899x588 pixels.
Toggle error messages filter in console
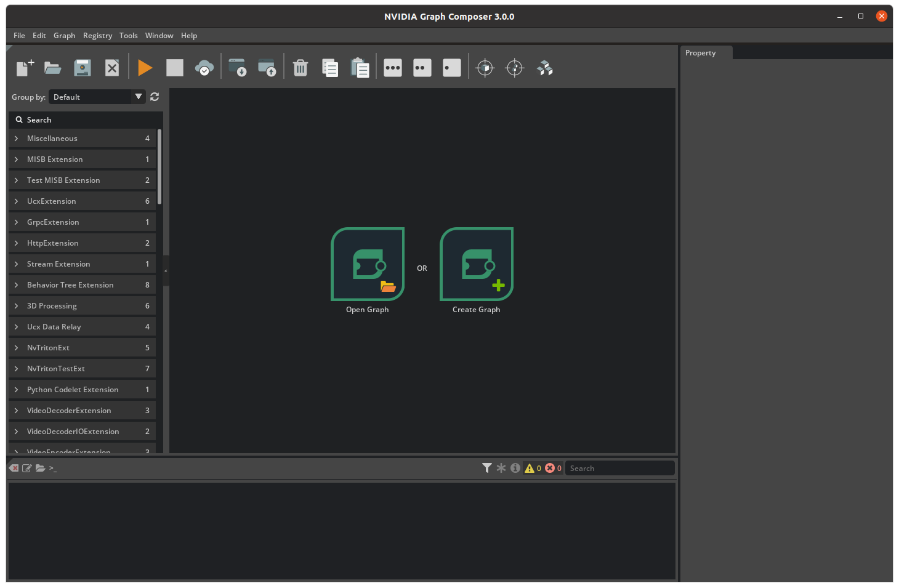[x=553, y=468]
